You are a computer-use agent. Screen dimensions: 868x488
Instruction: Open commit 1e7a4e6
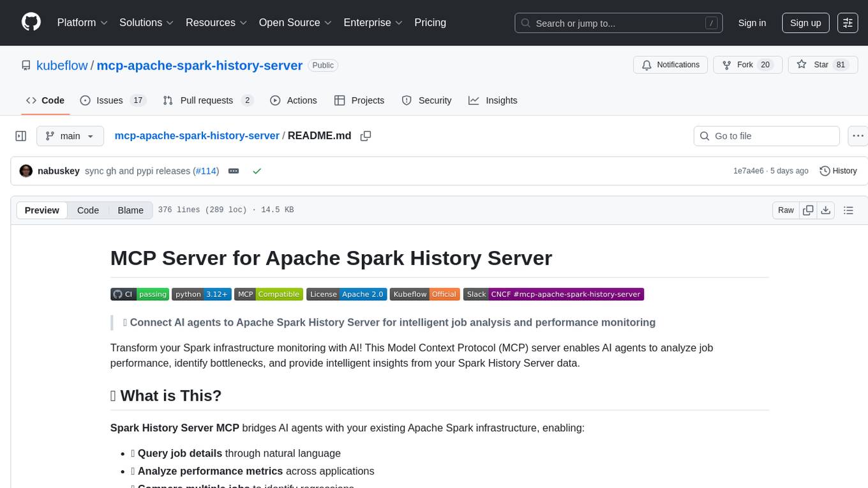(x=749, y=171)
